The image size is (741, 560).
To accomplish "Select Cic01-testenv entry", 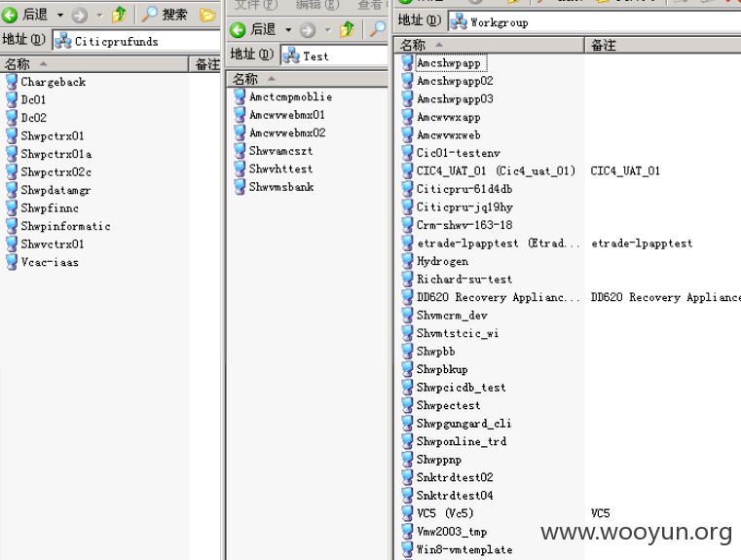I will [x=459, y=153].
